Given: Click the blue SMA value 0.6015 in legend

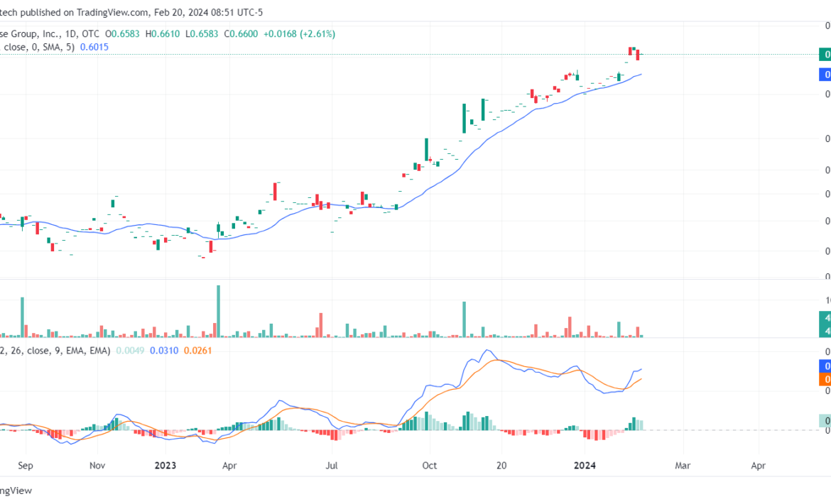Looking at the screenshot, I should [x=94, y=47].
